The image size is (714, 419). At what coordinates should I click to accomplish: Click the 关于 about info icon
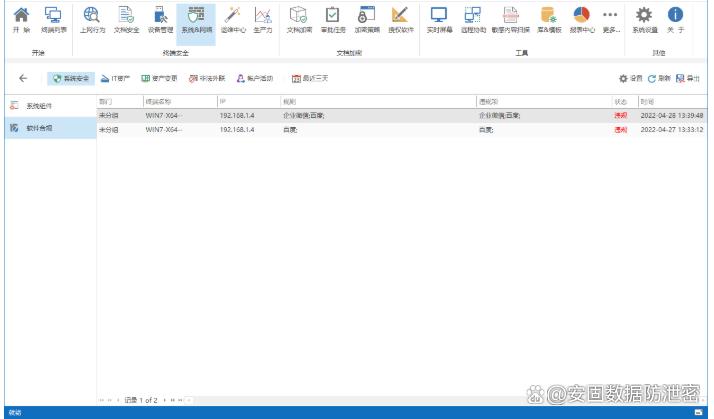coord(676,19)
